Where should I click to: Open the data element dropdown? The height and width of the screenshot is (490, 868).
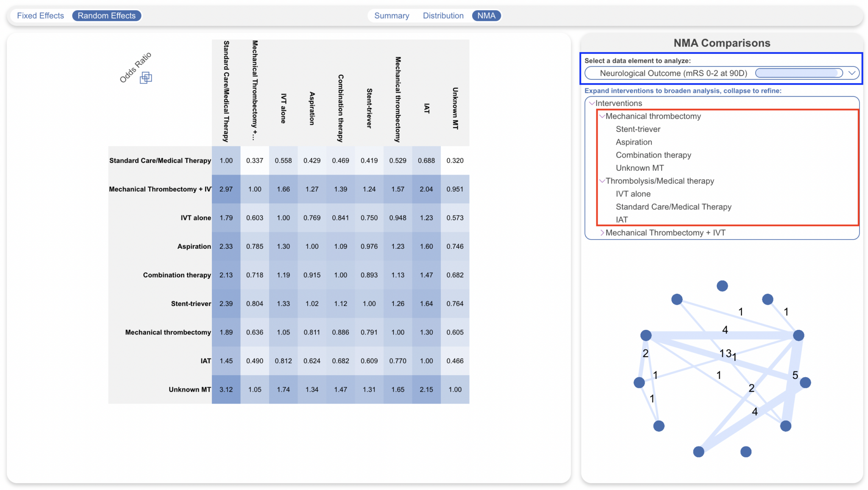[852, 73]
